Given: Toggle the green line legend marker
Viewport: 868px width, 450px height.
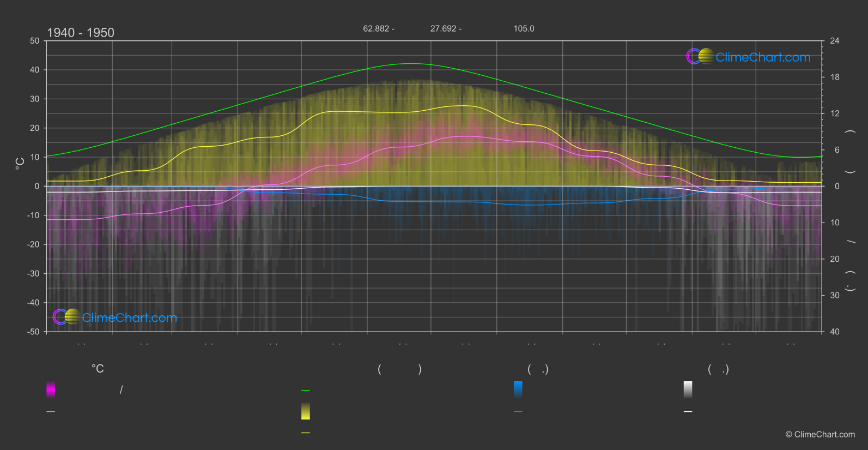Looking at the screenshot, I should point(306,391).
